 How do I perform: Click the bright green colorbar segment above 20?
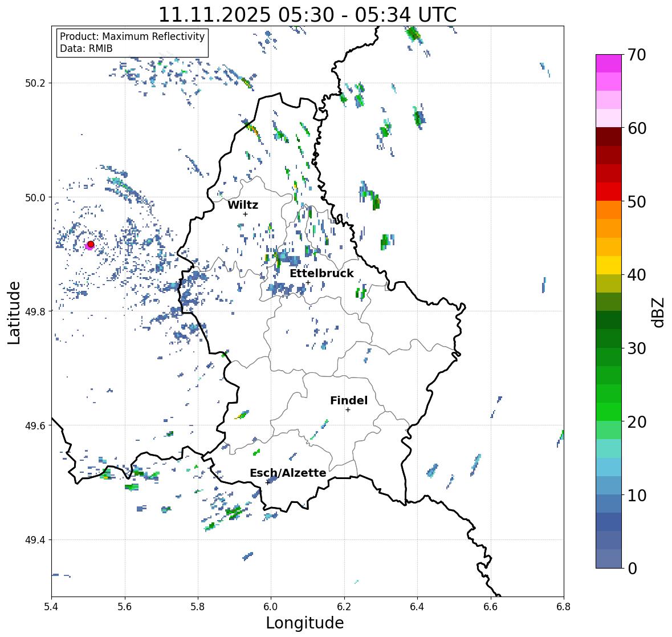(x=609, y=412)
